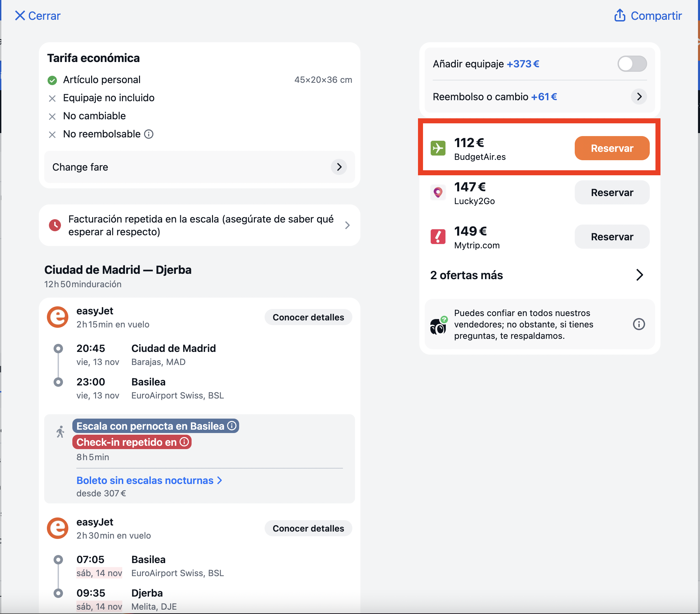Click easyJet logo for 2h30min flight
700x614 pixels.
58,528
